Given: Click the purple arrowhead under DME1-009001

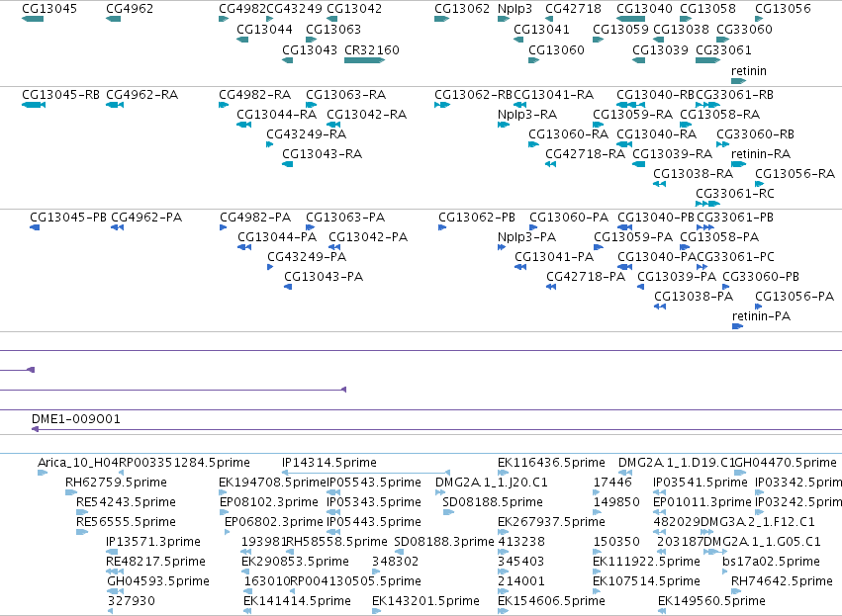Looking at the screenshot, I should pos(35,429).
